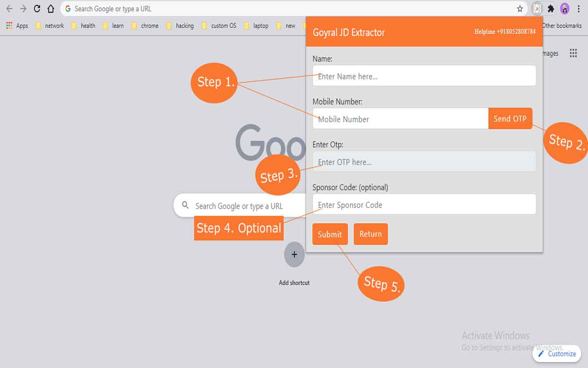The height and width of the screenshot is (368, 588).
Task: Open the Extensions puzzle icon
Action: [x=551, y=9]
